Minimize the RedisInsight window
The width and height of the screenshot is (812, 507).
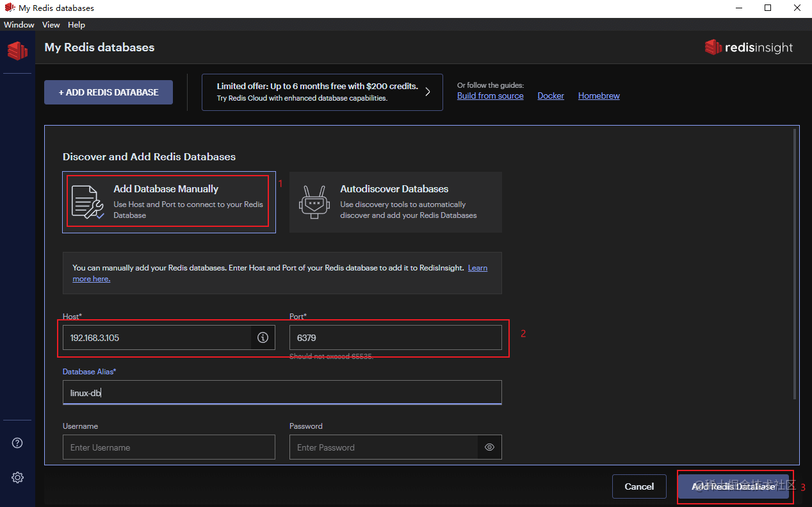click(x=738, y=8)
